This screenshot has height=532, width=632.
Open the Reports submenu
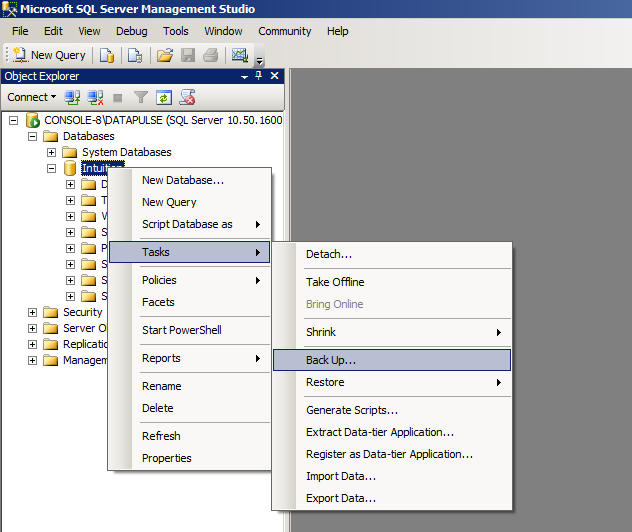click(x=189, y=358)
